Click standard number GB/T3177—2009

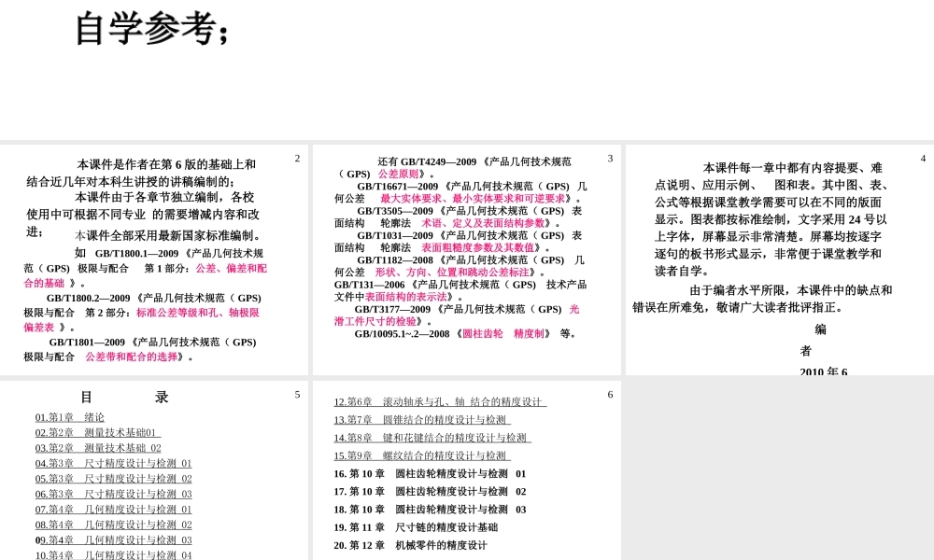pos(392,309)
